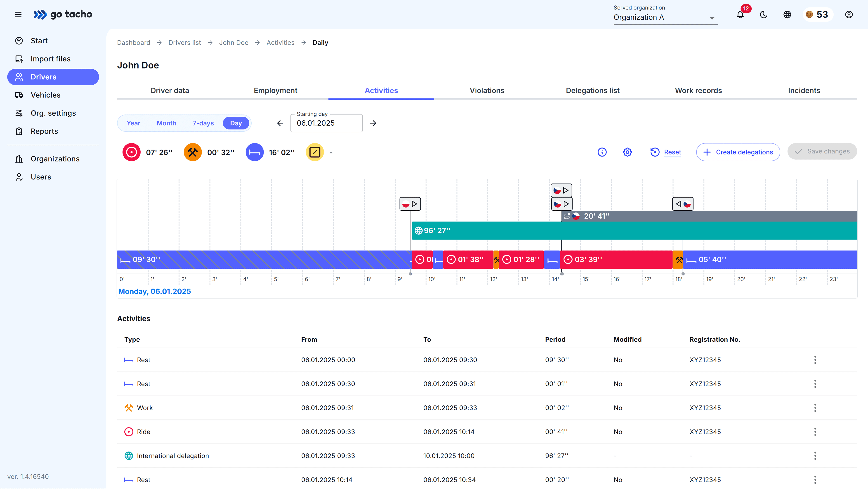868x489 pixels.
Task: Open the chart settings gear icon
Action: pyautogui.click(x=627, y=152)
